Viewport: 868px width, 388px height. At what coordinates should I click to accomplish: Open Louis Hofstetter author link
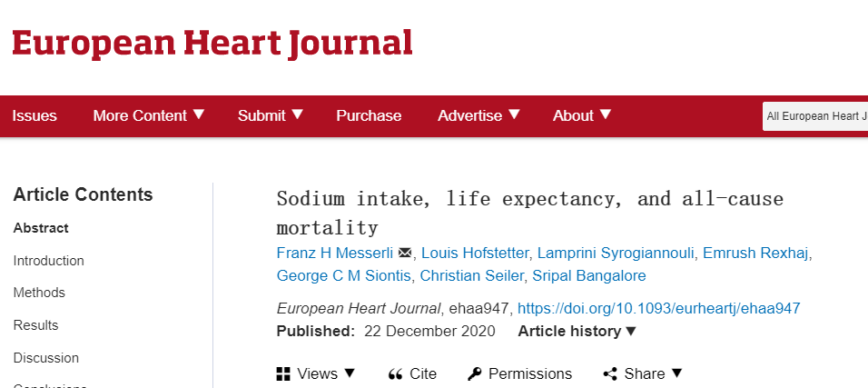tap(475, 254)
